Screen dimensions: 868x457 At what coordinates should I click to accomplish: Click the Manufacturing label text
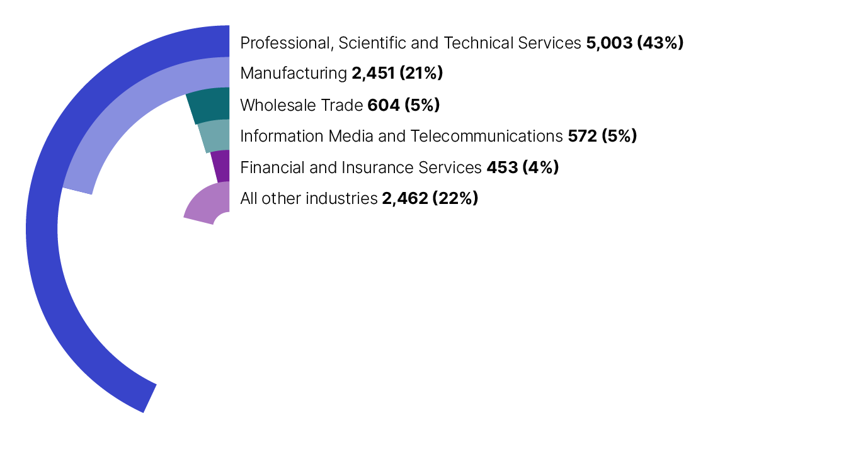pos(294,74)
